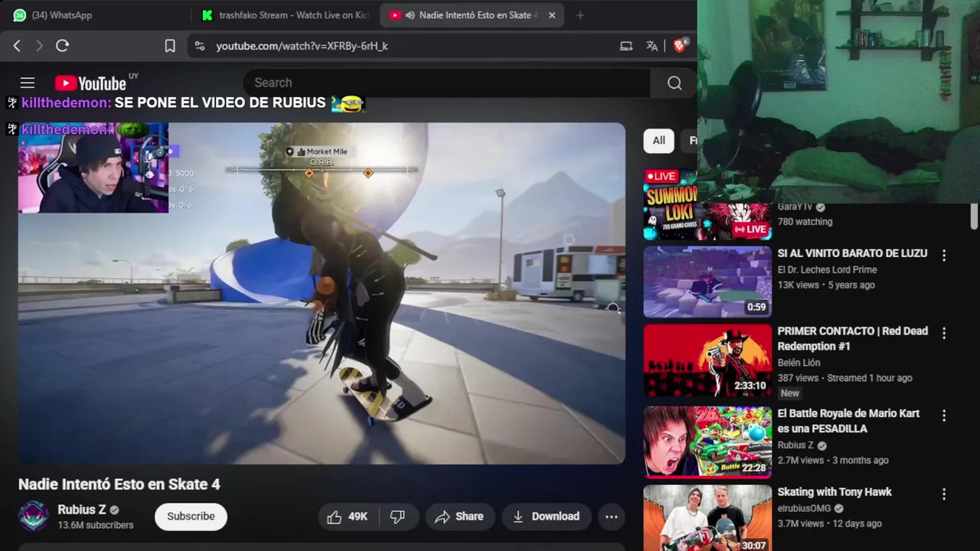Open site info icon in address bar
980x551 pixels.
pos(200,46)
